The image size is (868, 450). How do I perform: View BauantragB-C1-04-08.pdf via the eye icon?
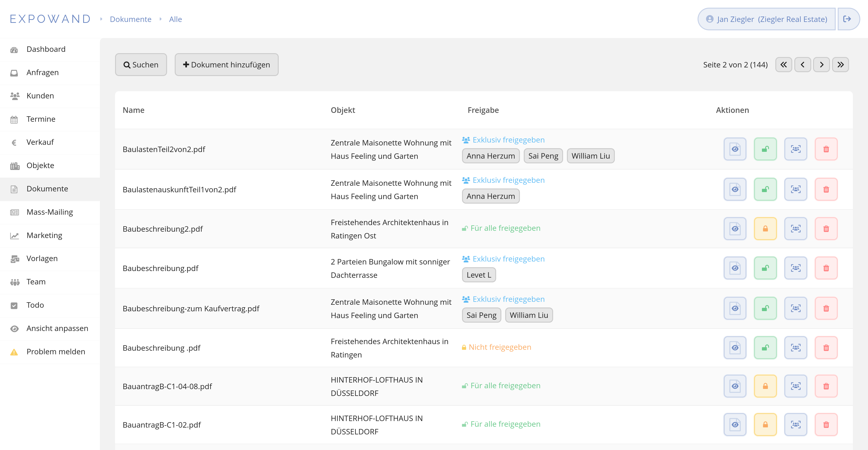point(735,386)
